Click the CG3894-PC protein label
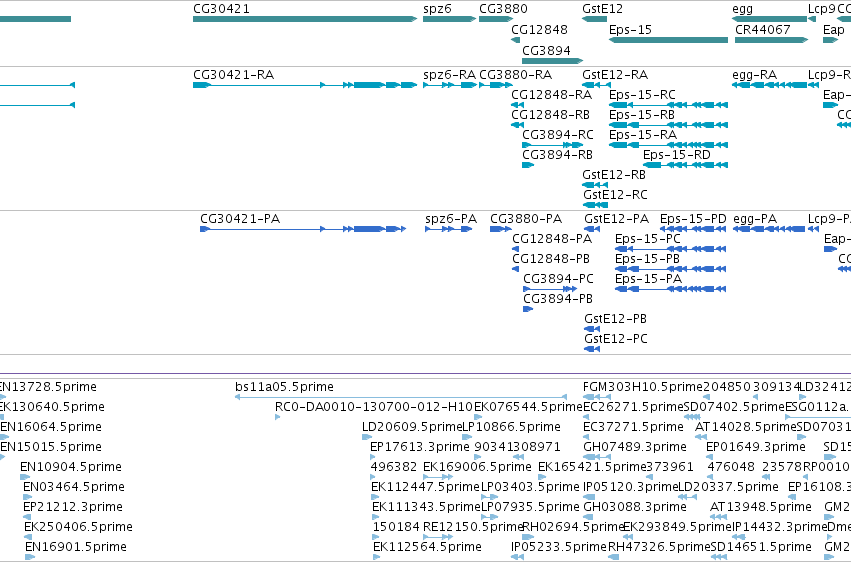851x562 pixels. pos(558,279)
